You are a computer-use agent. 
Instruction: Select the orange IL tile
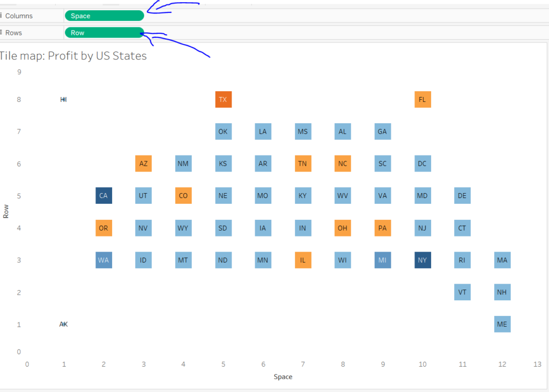pyautogui.click(x=303, y=260)
